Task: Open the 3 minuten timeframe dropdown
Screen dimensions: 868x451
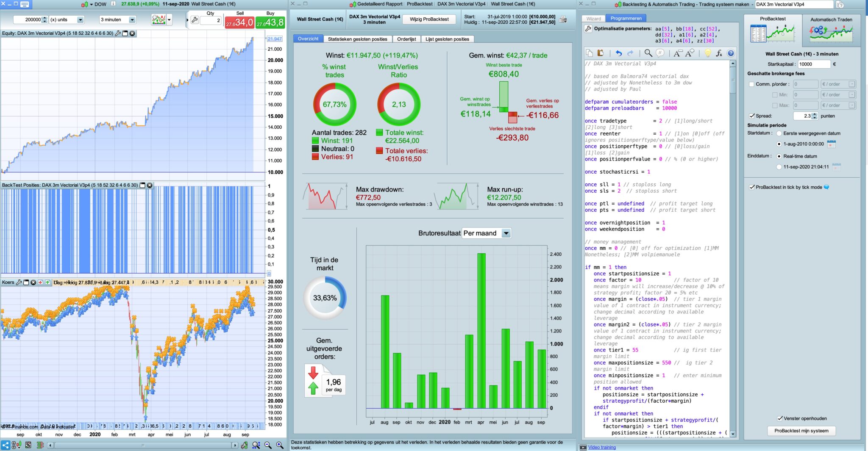Action: pos(118,19)
